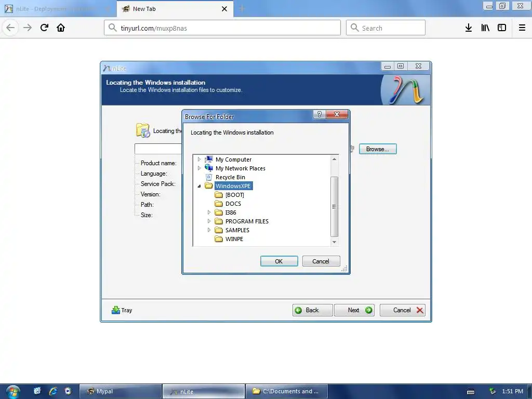Open a new browser tab with plus

242,9
